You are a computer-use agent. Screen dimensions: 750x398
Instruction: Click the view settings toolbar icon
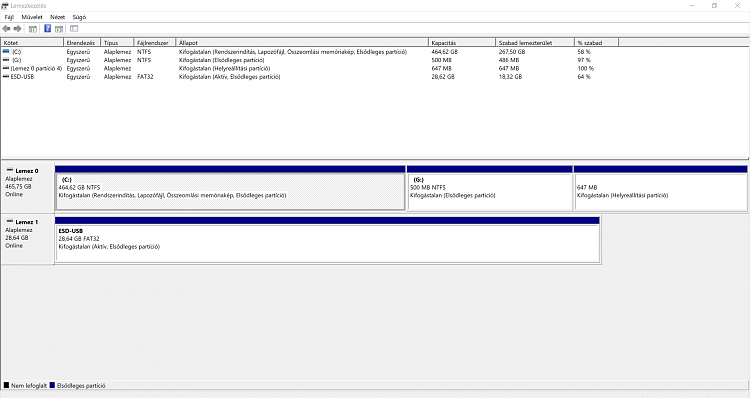74,29
